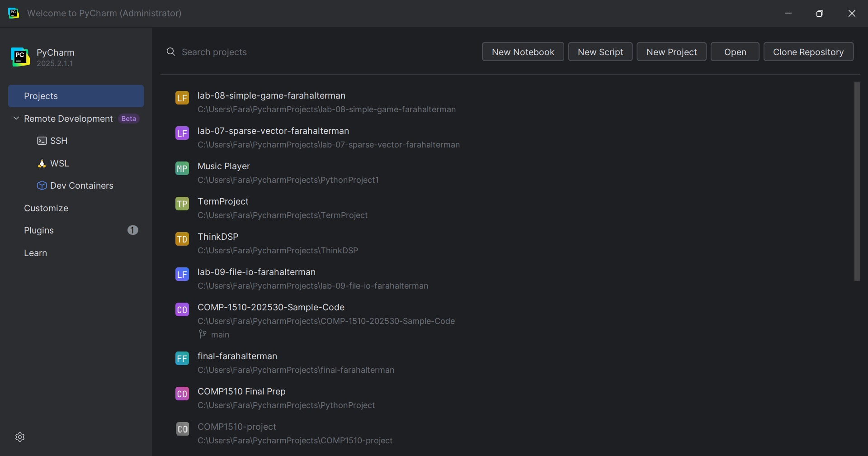Screen dimensions: 868x456
Task: Collapse the Remote Development section
Action: 16,119
